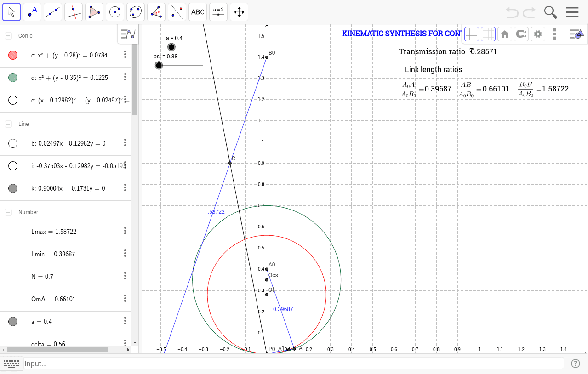Collapse the Conic group

pos(8,35)
